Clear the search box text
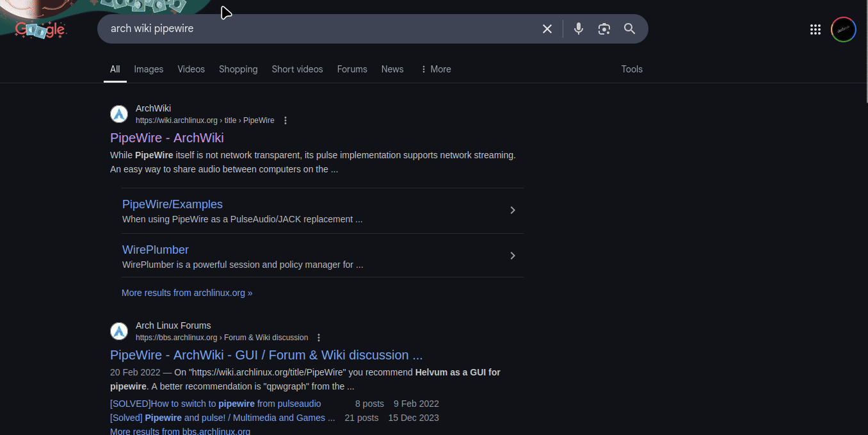Image resolution: width=868 pixels, height=435 pixels. click(x=547, y=29)
